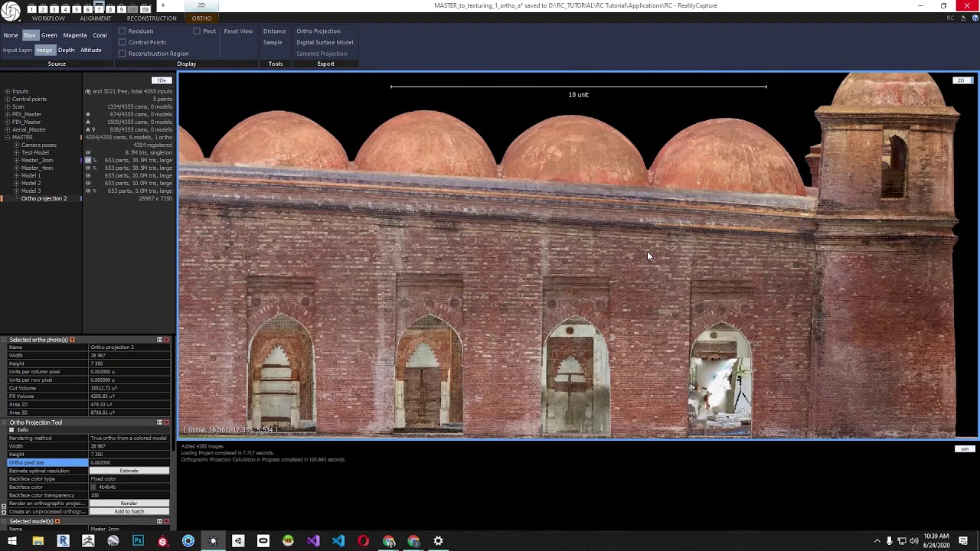Expand the Control points tree node
The width and height of the screenshot is (980, 551).
8,99
